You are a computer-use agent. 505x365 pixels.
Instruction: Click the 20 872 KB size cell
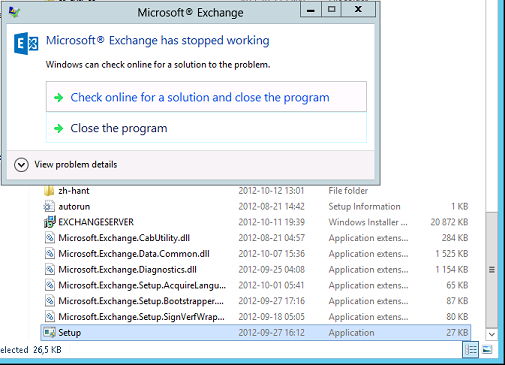[449, 222]
